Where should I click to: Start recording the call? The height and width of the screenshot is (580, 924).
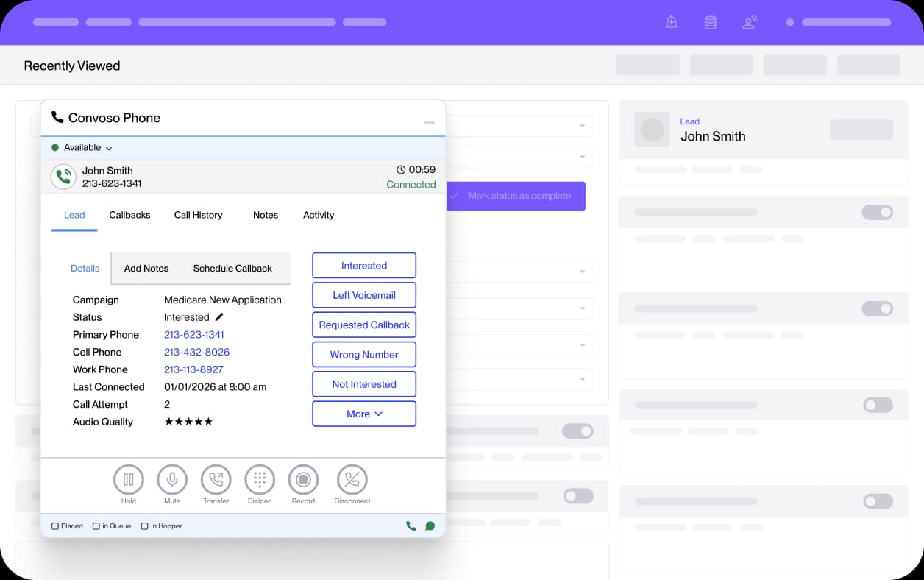[x=303, y=480]
